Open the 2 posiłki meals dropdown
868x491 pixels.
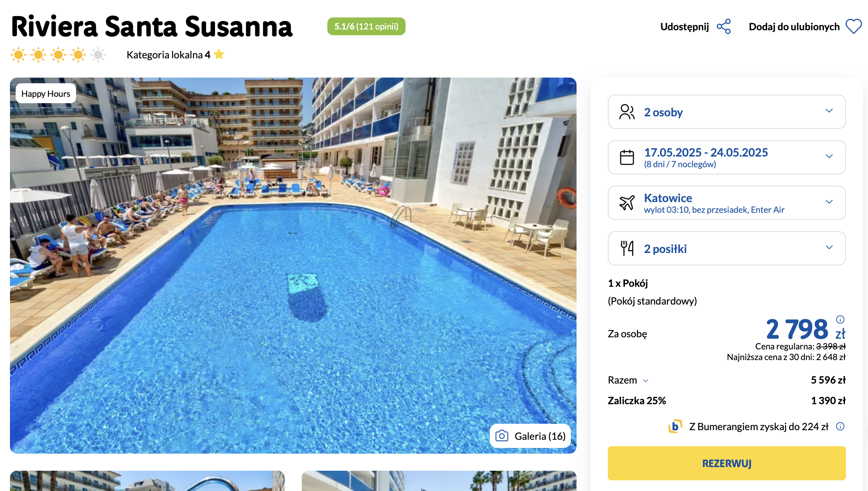pyautogui.click(x=727, y=248)
